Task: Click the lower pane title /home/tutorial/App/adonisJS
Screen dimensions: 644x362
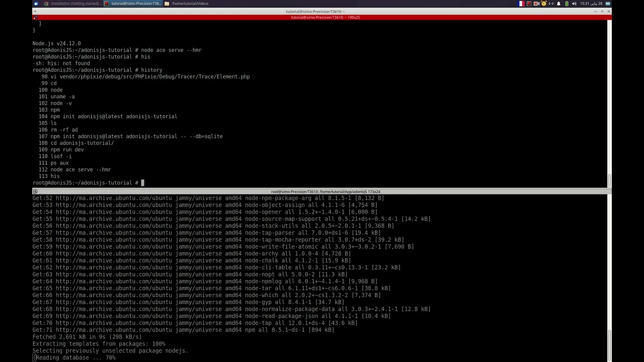Action: point(326,192)
